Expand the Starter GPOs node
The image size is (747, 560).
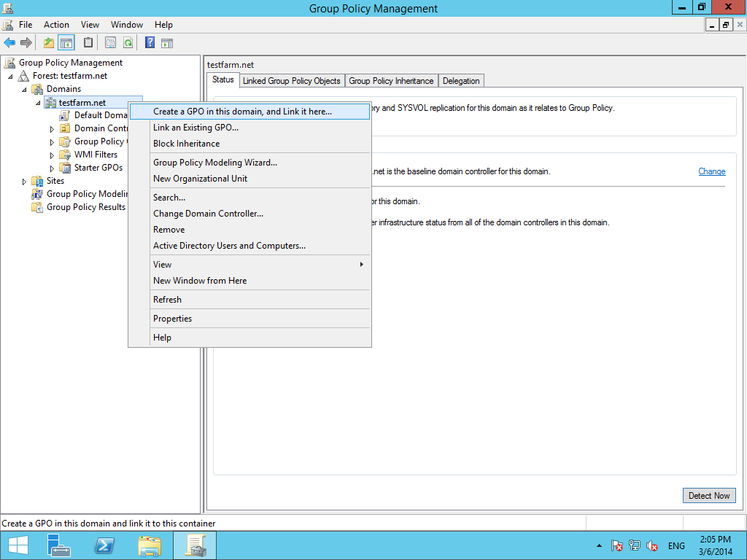pos(52,168)
